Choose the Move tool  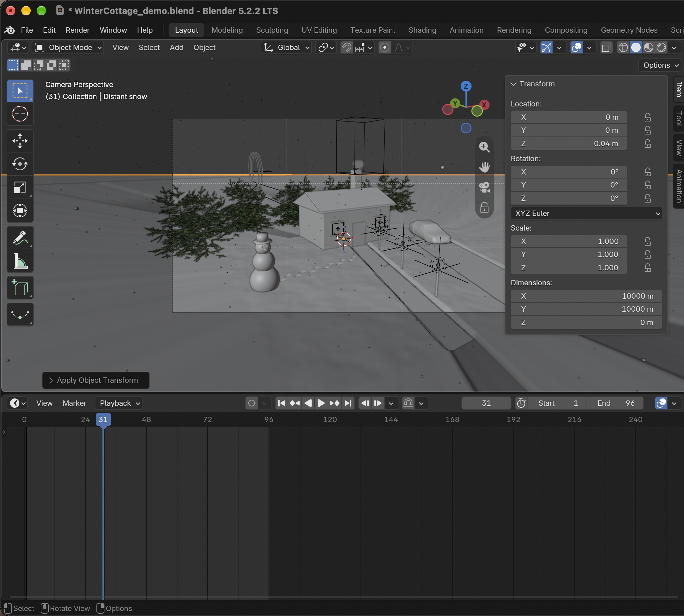point(20,141)
